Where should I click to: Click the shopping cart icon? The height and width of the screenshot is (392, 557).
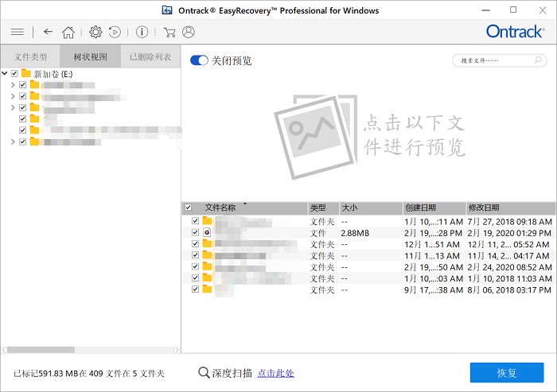tap(169, 33)
